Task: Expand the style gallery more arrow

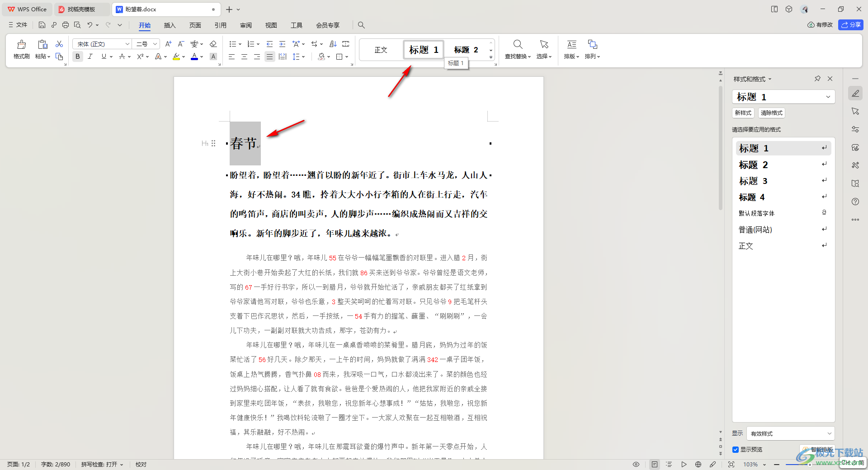Action: click(x=491, y=57)
